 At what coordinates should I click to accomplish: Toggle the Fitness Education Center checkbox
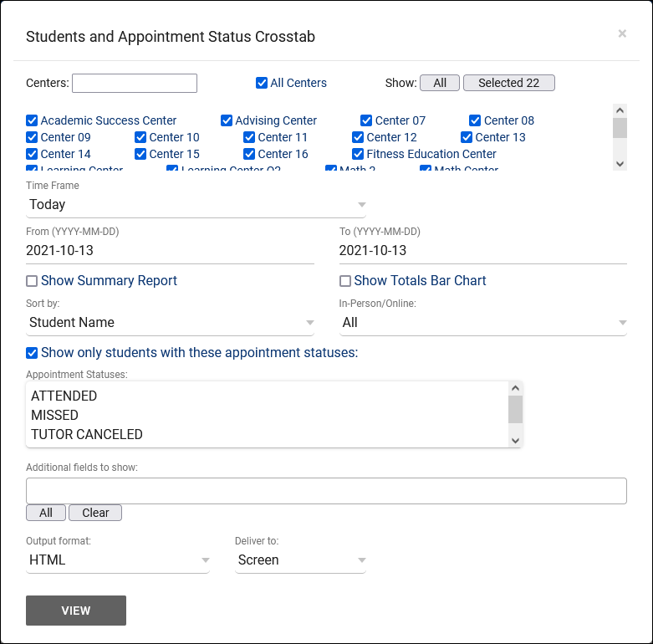point(358,154)
